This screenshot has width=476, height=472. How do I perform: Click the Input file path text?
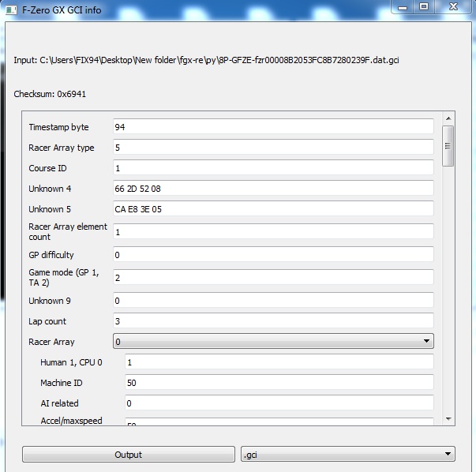[x=206, y=60]
